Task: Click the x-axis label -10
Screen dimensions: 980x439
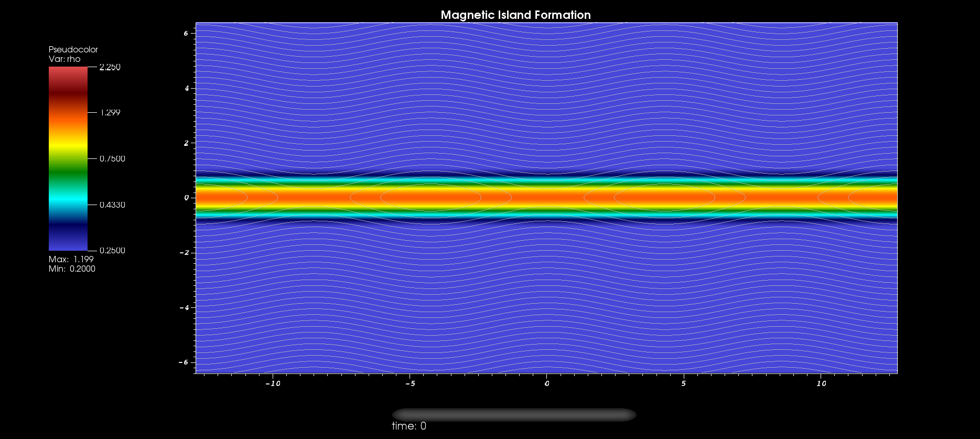Action: click(273, 383)
